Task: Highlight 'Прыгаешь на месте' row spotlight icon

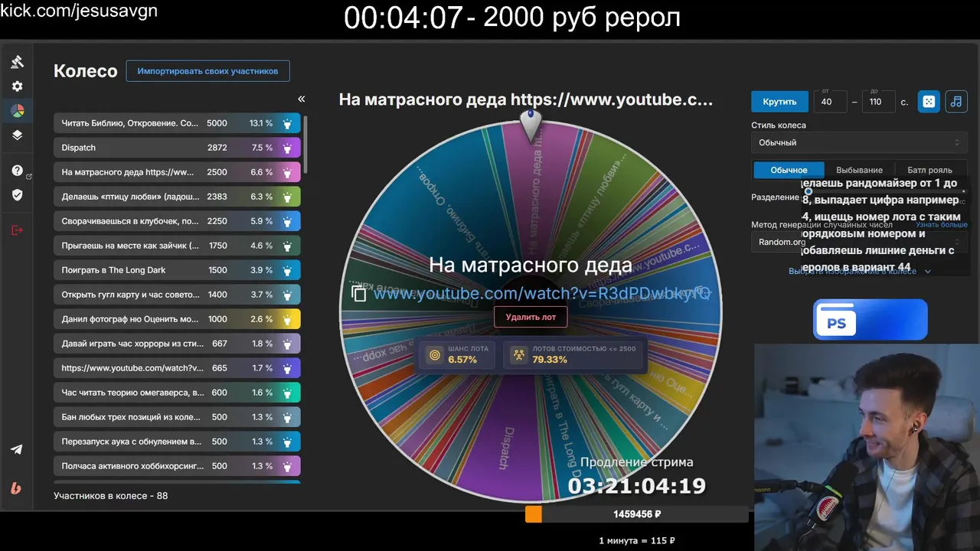Action: click(x=287, y=246)
